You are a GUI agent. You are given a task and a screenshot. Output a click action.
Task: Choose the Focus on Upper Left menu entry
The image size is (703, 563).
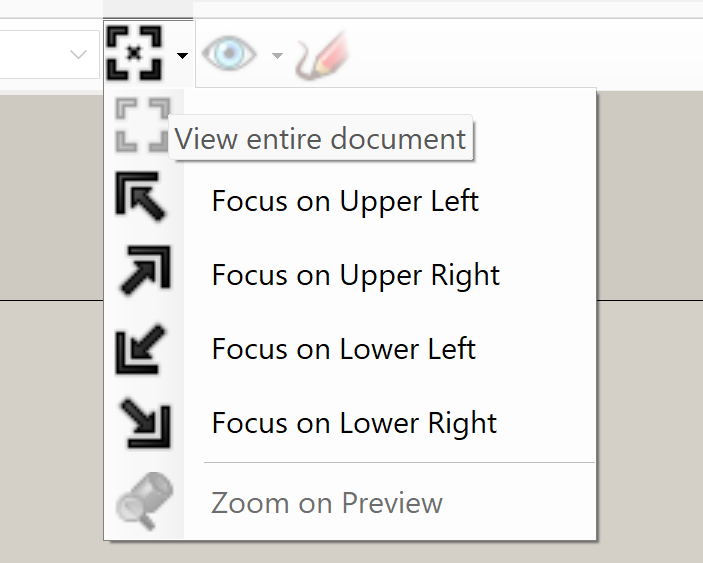pyautogui.click(x=345, y=201)
